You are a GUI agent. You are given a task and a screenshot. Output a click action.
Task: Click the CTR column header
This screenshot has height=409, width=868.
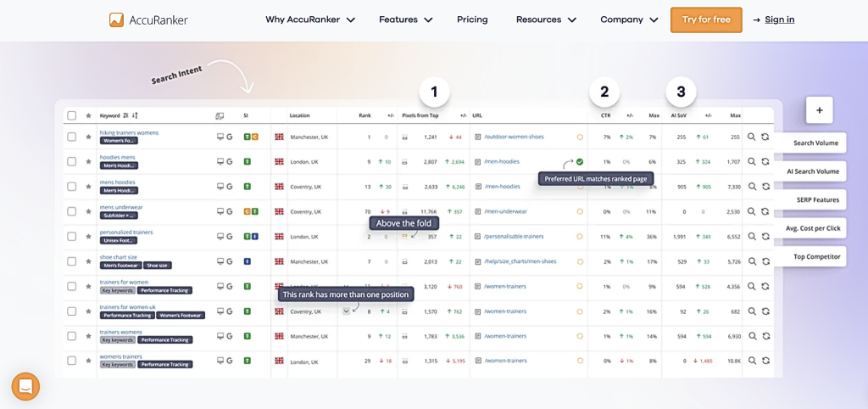pos(606,115)
